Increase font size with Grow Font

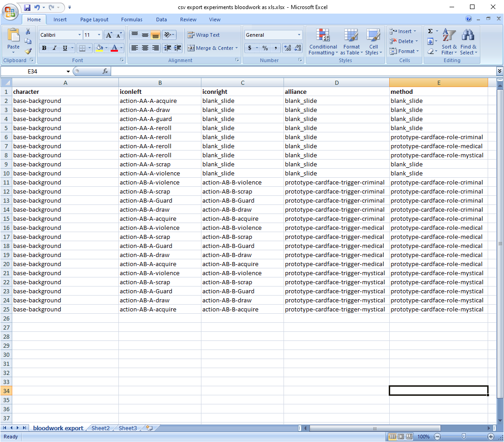point(109,35)
